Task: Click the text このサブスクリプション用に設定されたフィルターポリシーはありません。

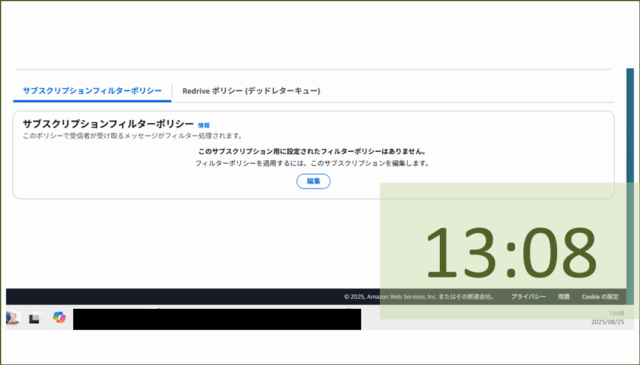Action: pos(313,151)
